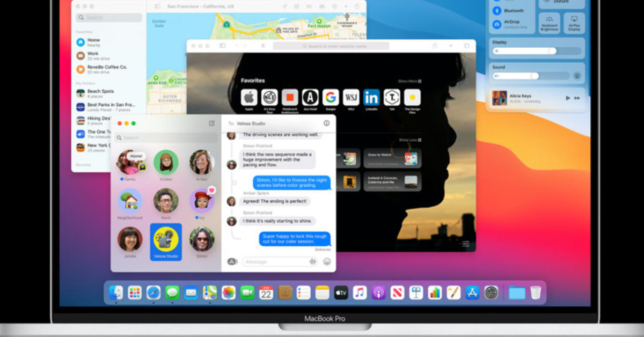
Task: Open the App Store from the Dock
Action: coord(473,292)
